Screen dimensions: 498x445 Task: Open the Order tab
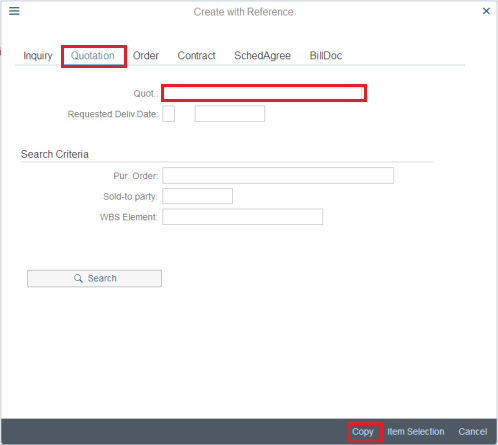pyautogui.click(x=146, y=55)
